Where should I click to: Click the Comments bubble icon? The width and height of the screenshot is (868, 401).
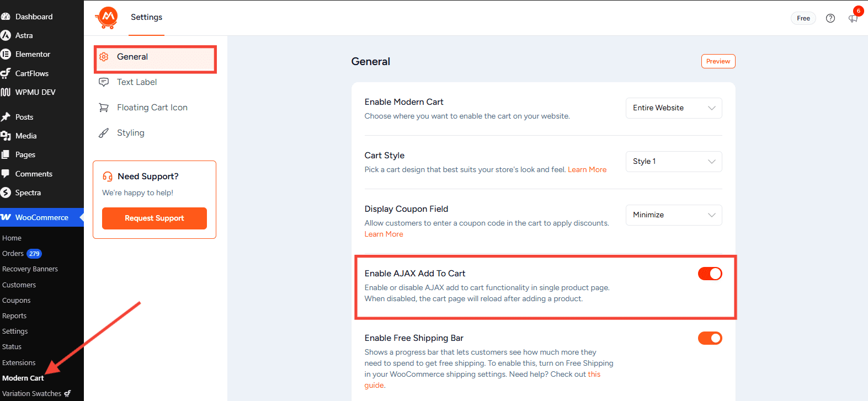(6, 174)
